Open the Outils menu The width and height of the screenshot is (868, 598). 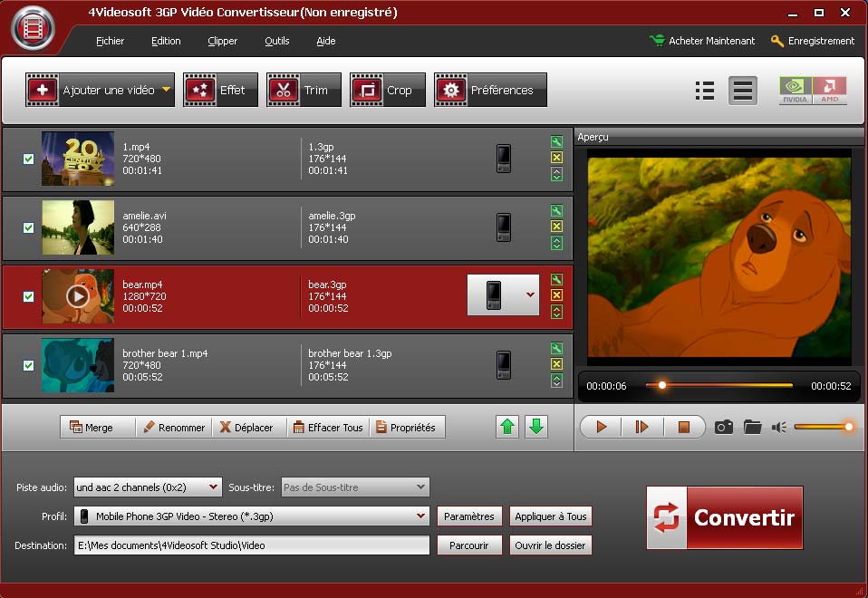coord(276,41)
